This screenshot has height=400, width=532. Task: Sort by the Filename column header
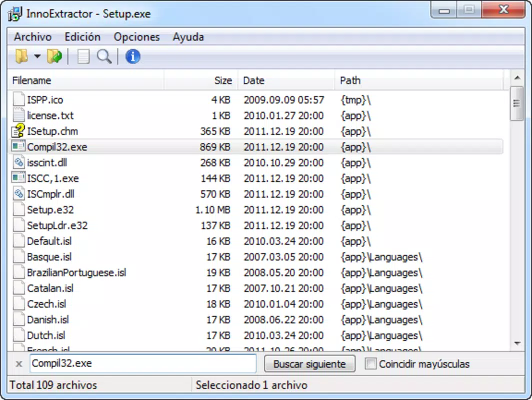tap(86, 80)
